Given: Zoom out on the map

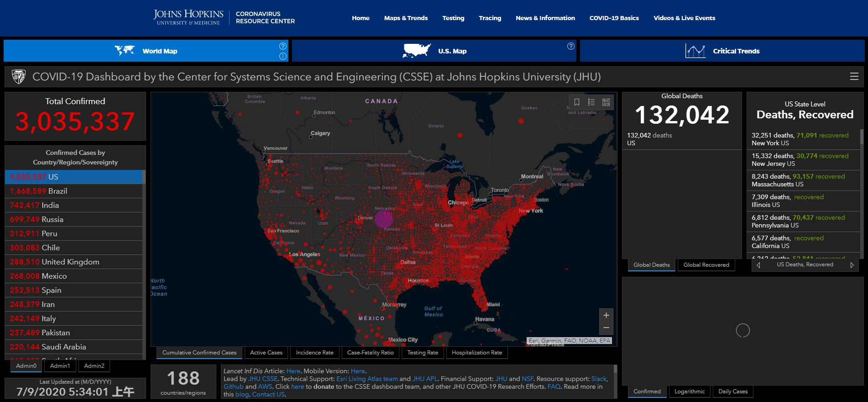Looking at the screenshot, I should (x=606, y=328).
